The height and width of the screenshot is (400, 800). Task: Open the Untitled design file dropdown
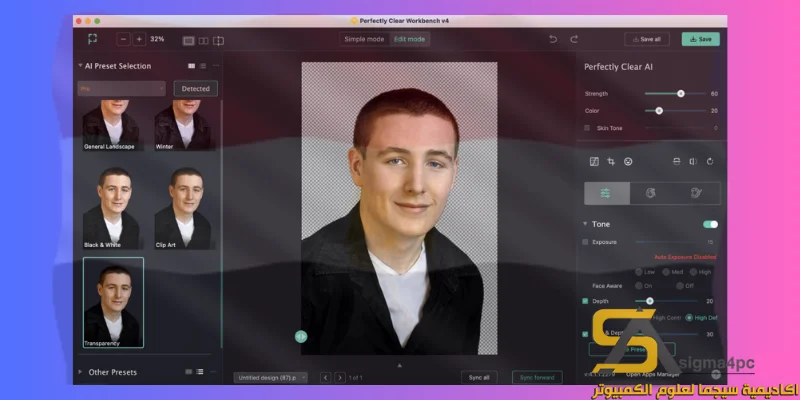270,378
